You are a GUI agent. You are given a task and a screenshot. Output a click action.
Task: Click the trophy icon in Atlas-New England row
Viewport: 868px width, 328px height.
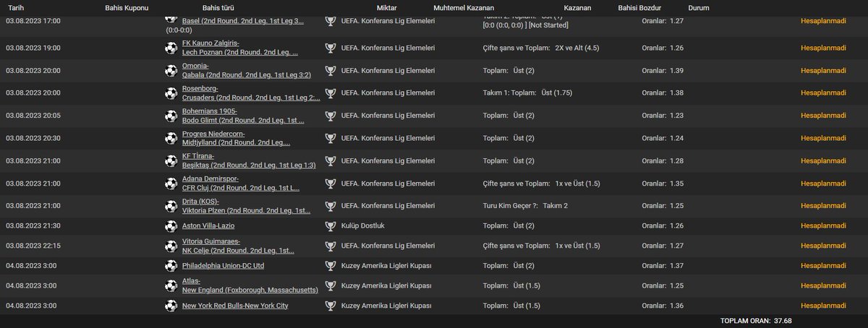(x=331, y=285)
